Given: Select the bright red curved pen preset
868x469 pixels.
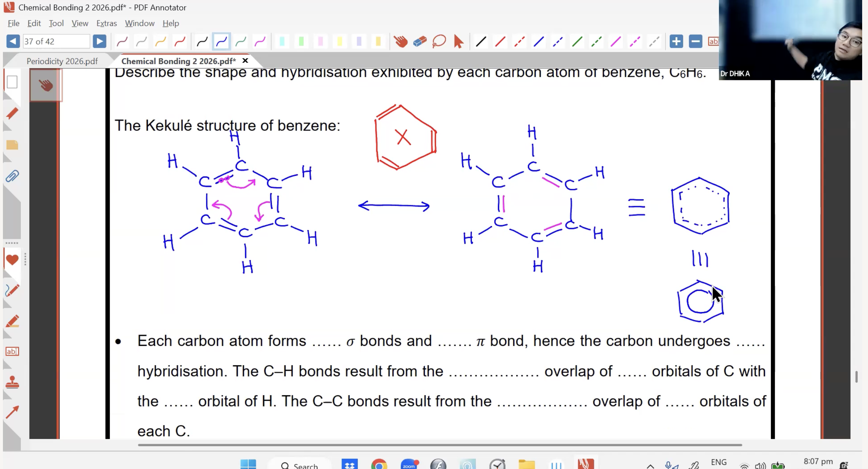Looking at the screenshot, I should click(x=180, y=41).
